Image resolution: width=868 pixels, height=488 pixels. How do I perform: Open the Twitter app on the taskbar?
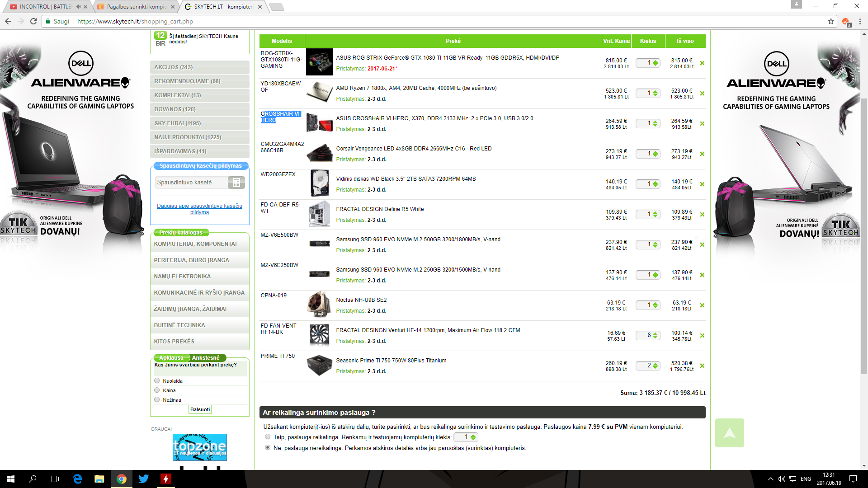click(x=144, y=479)
